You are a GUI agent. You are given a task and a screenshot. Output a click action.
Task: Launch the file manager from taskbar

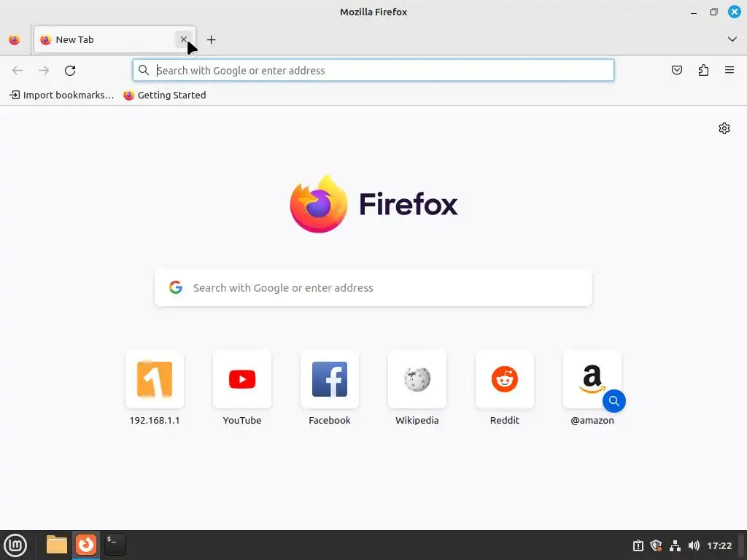57,545
